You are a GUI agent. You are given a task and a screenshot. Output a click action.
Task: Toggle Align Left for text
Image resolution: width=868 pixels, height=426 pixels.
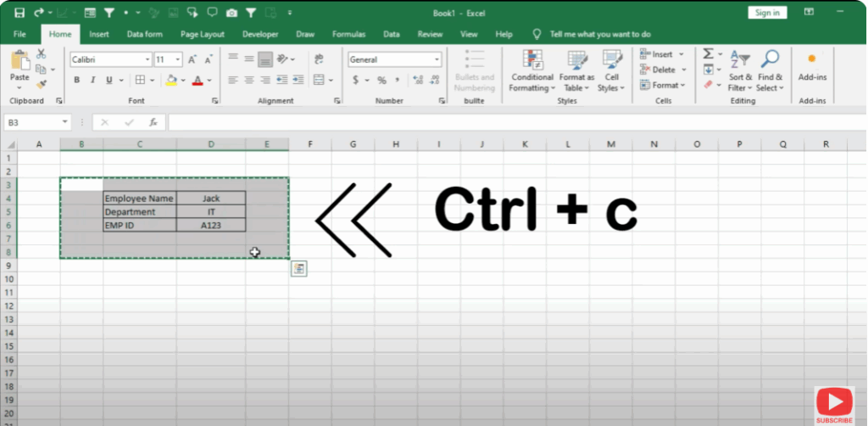coord(233,81)
